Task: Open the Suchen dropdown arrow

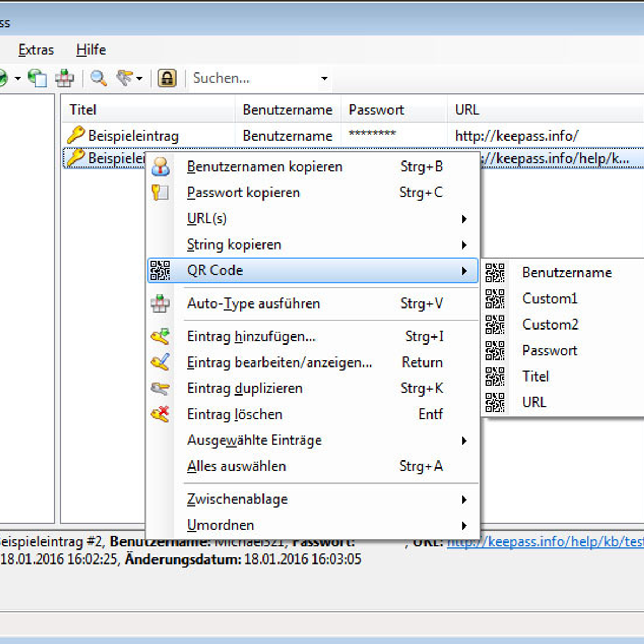Action: pyautogui.click(x=324, y=79)
